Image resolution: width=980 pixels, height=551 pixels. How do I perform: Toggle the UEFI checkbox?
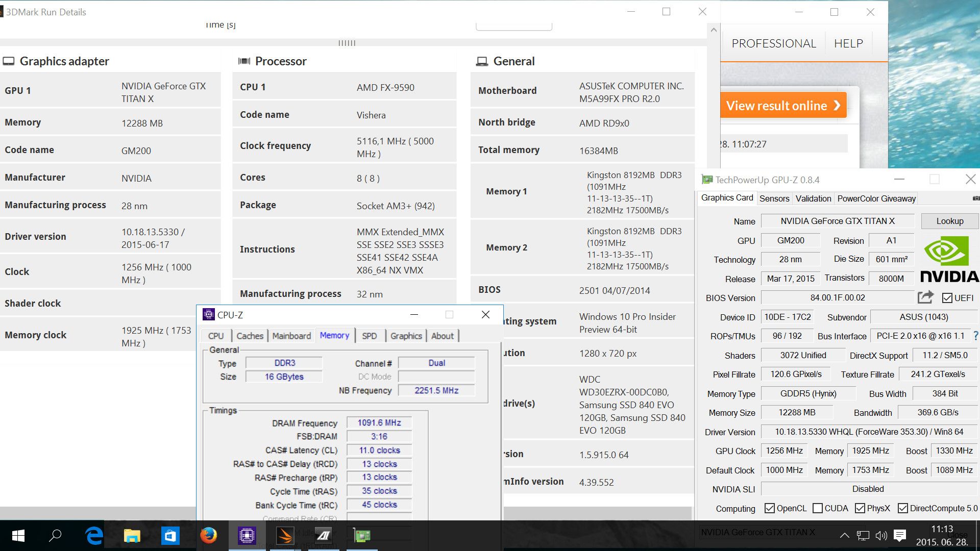tap(947, 298)
